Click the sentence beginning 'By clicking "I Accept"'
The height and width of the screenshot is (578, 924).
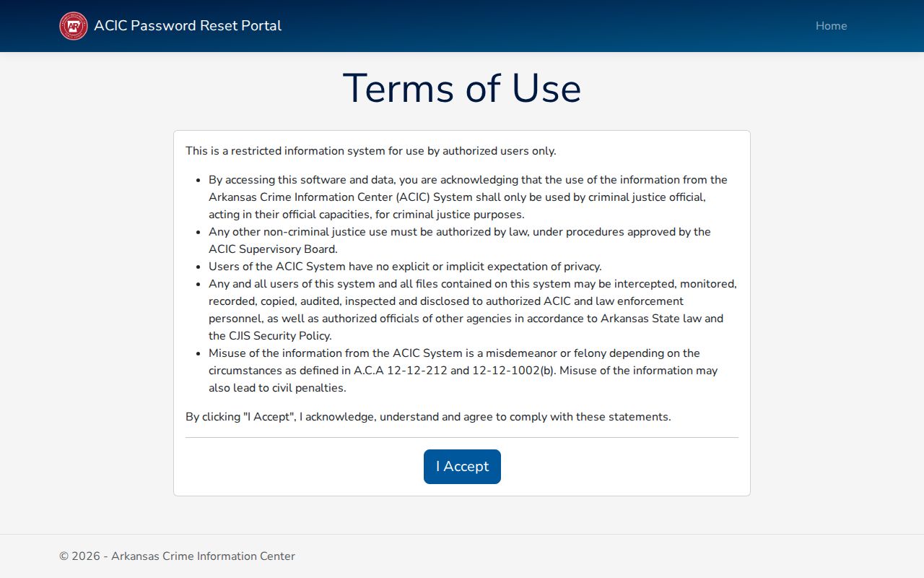click(428, 417)
